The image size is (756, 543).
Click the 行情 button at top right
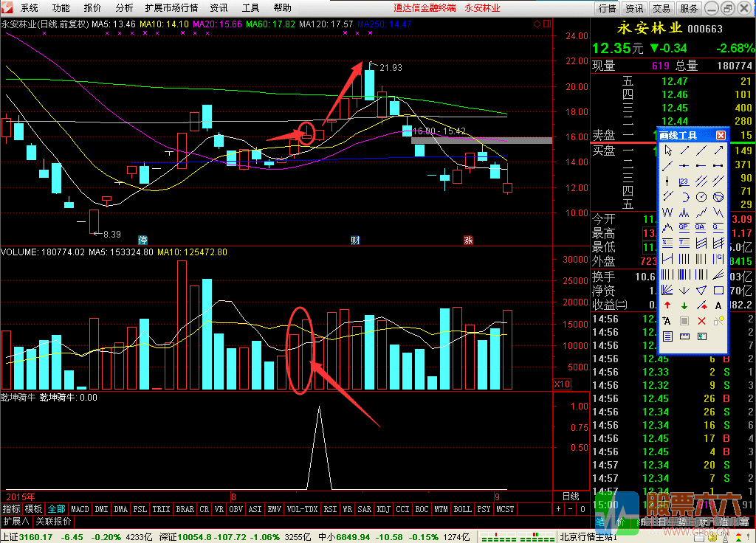(607, 8)
